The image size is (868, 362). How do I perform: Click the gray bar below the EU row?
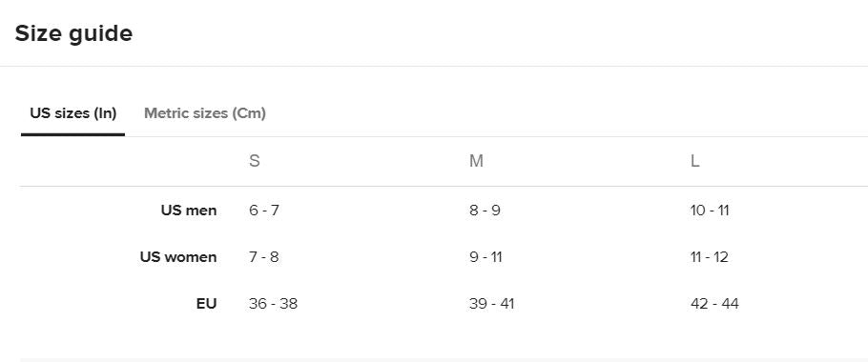point(444,360)
